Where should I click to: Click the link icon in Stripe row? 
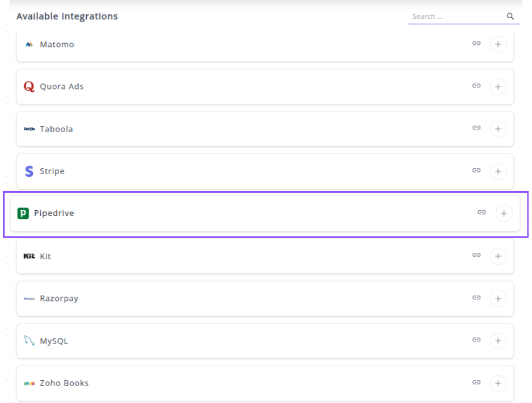[476, 171]
